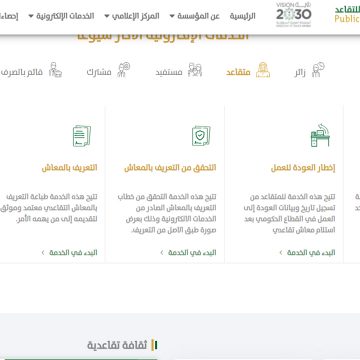Select the زائر visitor icon
This screenshot has height=360, width=360.
(318, 70)
